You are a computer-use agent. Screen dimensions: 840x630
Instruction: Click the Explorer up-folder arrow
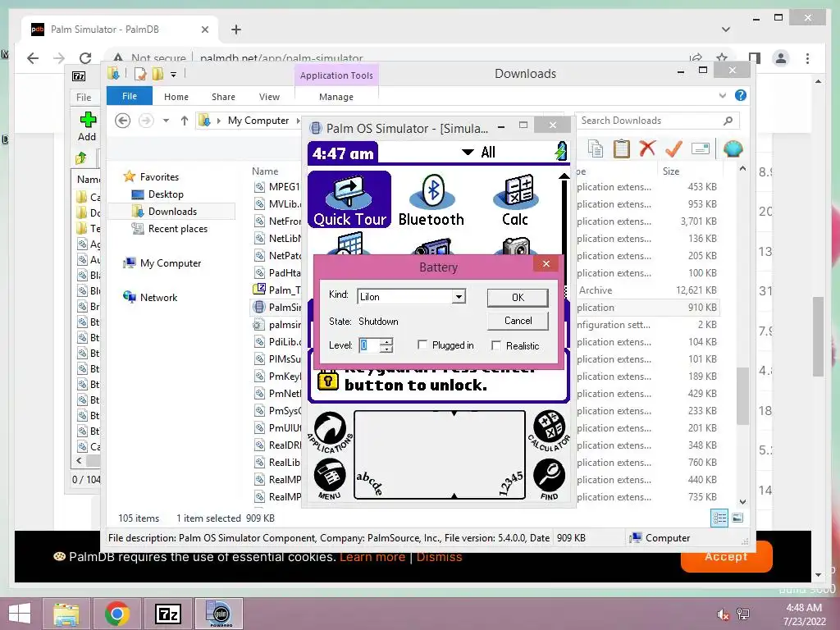pos(185,121)
